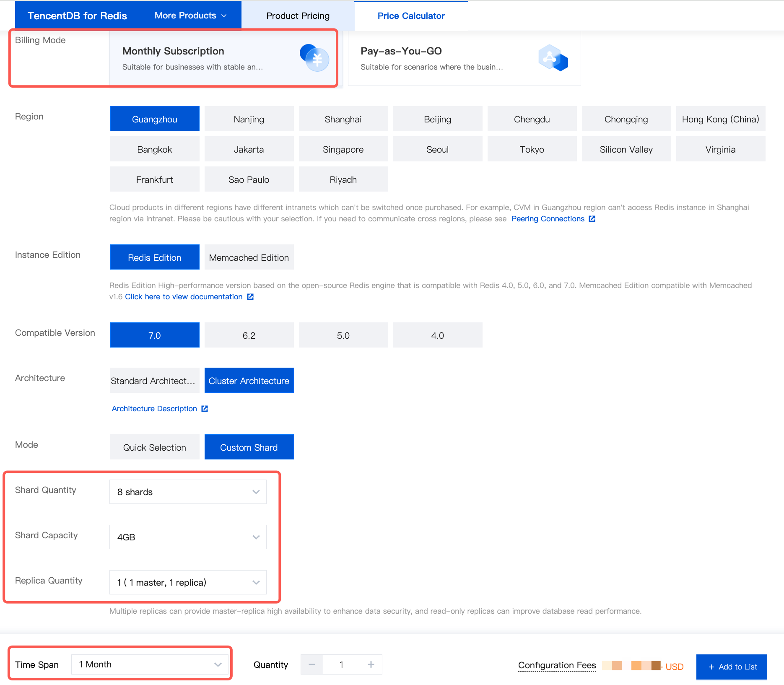Select Redis Edition instance
The image size is (784, 685).
coord(155,257)
